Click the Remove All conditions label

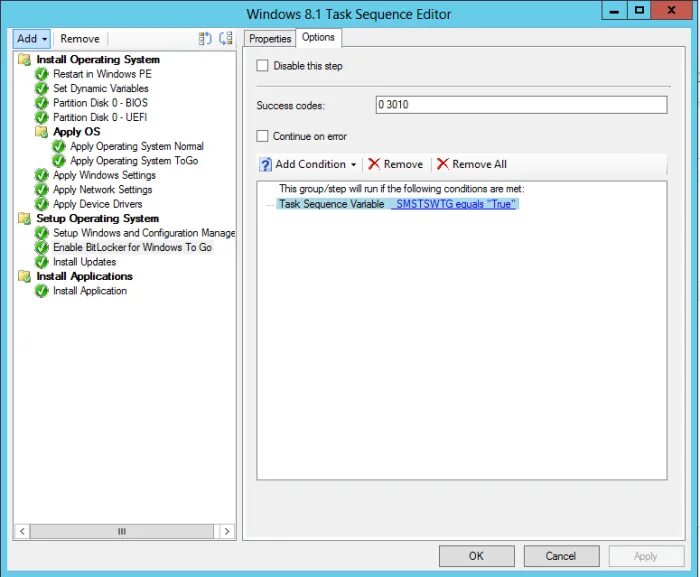pos(479,164)
